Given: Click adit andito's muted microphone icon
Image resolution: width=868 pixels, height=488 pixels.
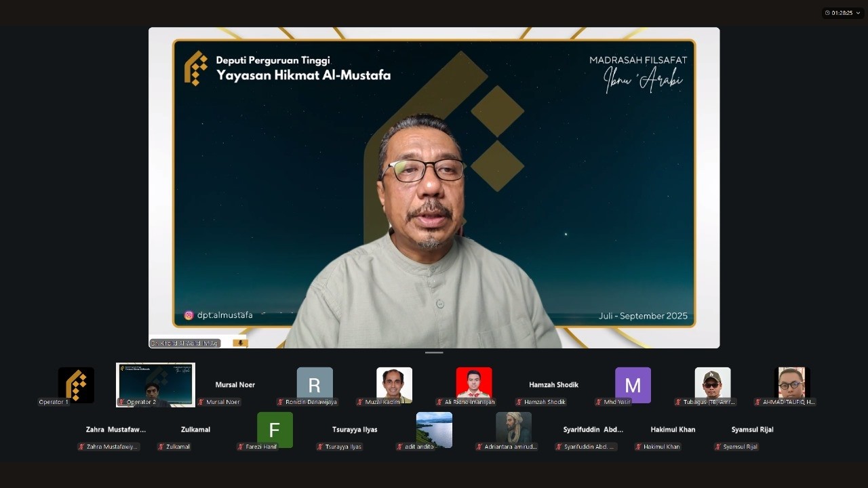Looking at the screenshot, I should coord(400,447).
